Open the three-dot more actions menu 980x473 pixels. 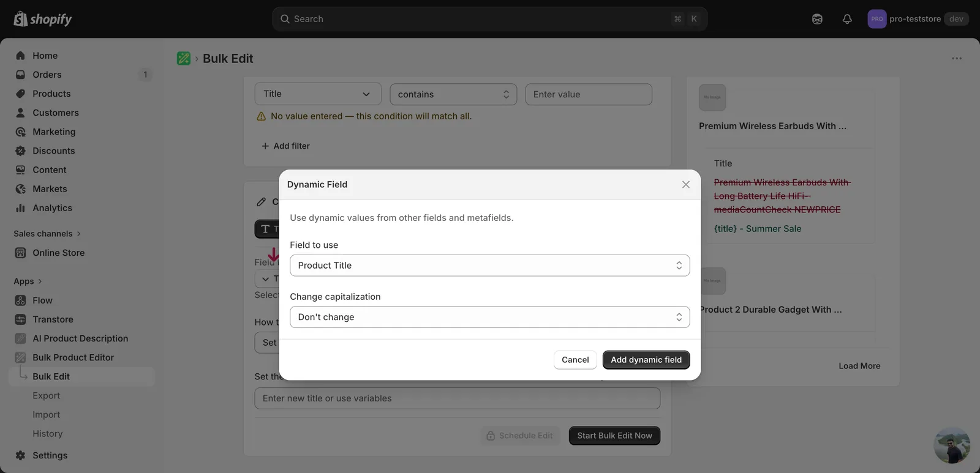pyautogui.click(x=957, y=58)
